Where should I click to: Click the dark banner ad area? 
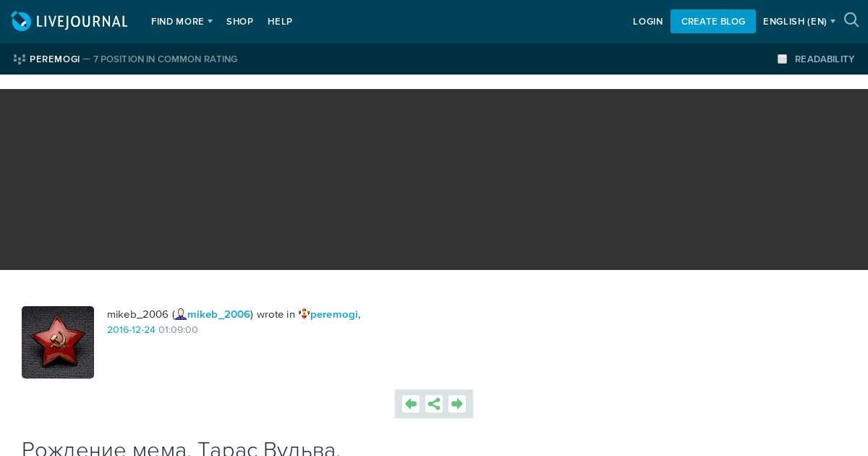tap(434, 180)
